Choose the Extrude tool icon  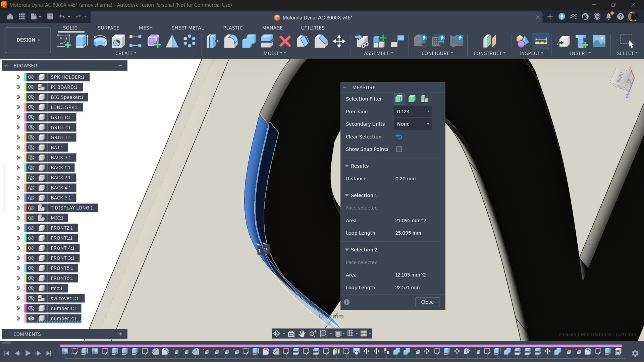(x=82, y=41)
